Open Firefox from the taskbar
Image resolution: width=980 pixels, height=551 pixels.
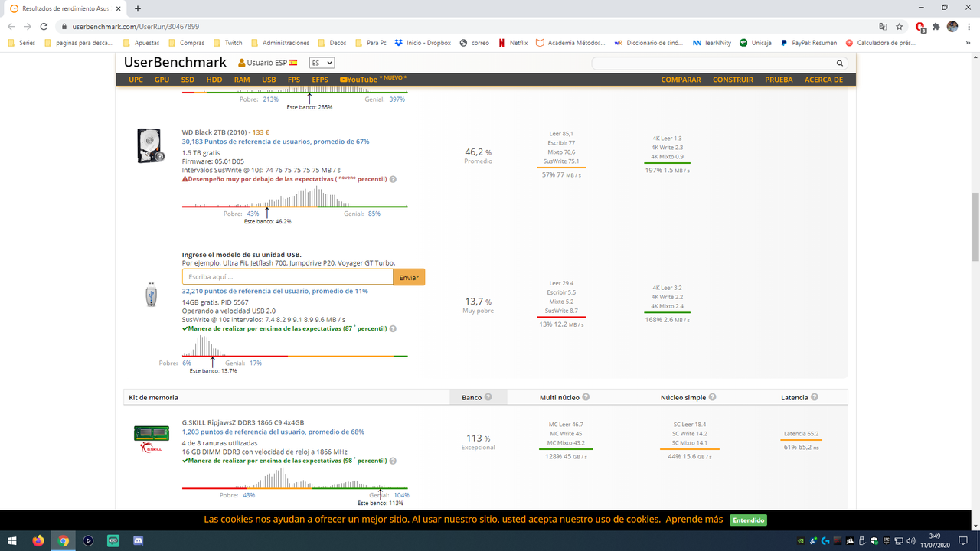[38, 540]
